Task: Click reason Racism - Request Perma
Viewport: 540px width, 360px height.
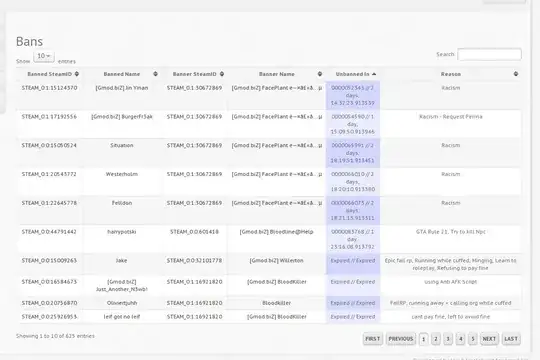Action: [x=451, y=117]
